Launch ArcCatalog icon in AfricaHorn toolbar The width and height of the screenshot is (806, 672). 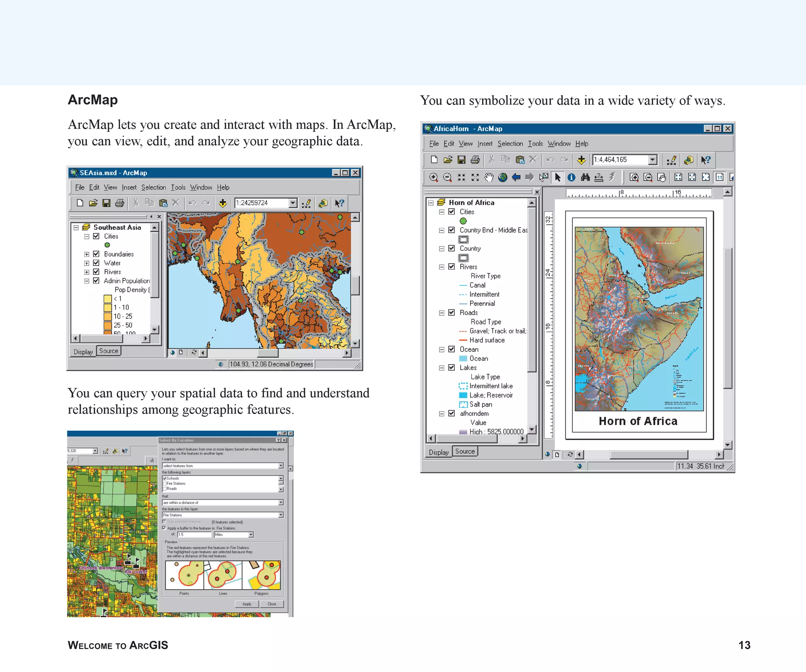(689, 160)
